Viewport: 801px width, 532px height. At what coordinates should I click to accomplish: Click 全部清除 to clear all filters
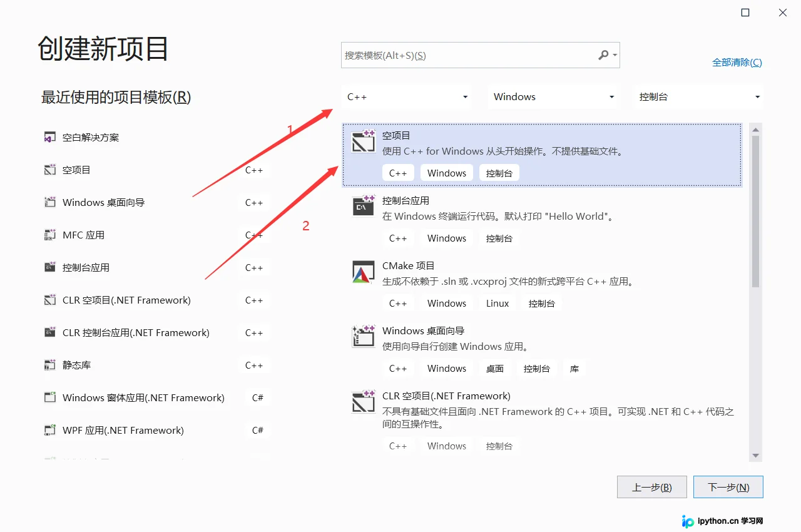pos(737,63)
